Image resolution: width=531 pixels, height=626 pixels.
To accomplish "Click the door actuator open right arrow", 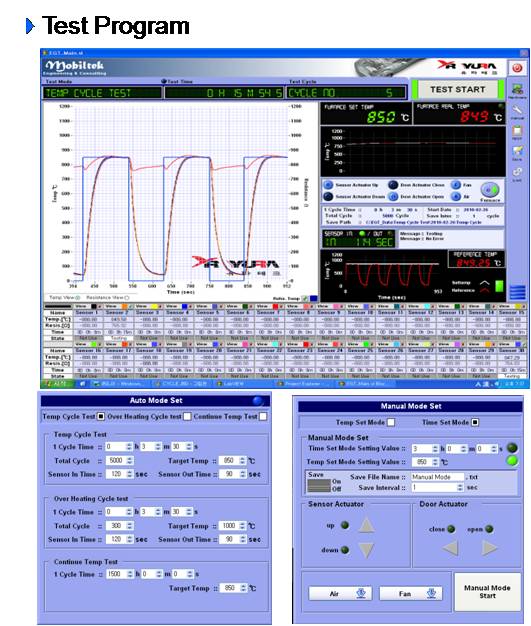I will (489, 548).
